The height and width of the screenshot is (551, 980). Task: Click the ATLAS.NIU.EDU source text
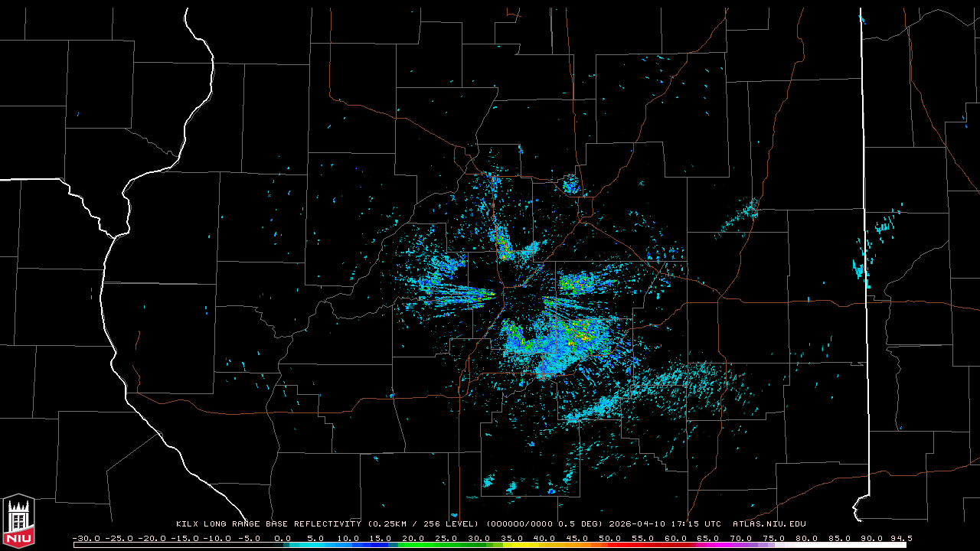[x=769, y=524]
